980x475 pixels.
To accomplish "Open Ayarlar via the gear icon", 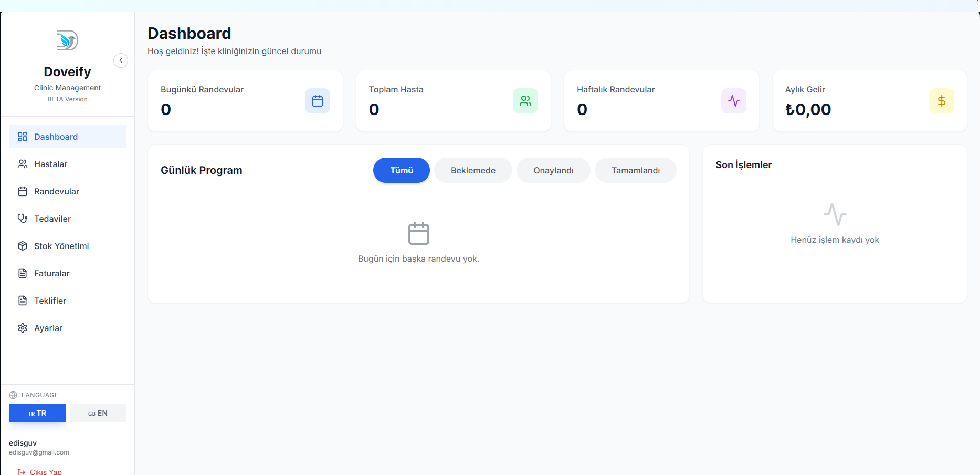I will [22, 328].
